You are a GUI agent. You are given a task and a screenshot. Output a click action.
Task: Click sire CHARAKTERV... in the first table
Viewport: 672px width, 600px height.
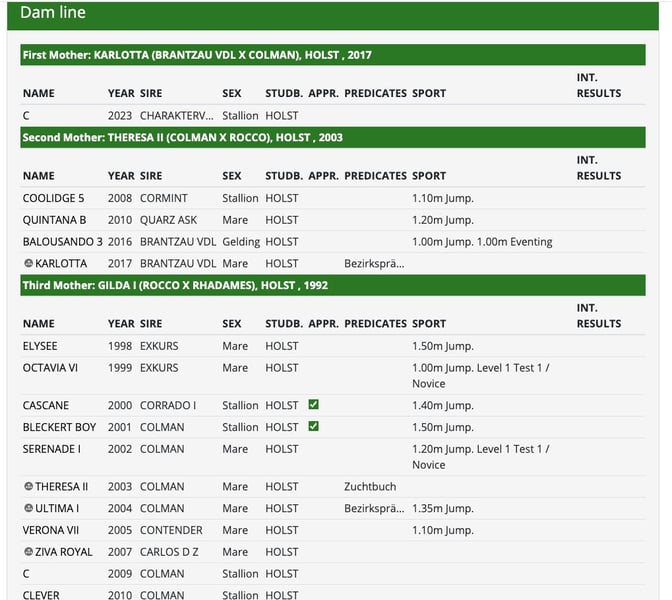[x=177, y=116]
